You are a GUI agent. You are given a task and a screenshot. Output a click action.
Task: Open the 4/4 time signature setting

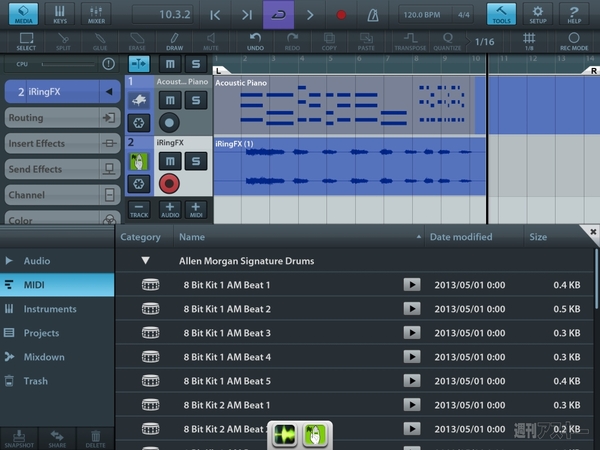point(463,15)
